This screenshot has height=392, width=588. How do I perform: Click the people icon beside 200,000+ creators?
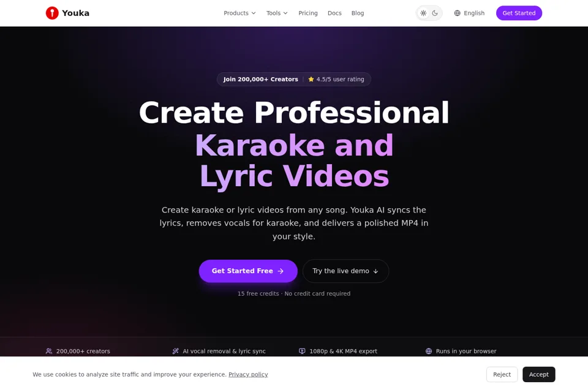49,351
